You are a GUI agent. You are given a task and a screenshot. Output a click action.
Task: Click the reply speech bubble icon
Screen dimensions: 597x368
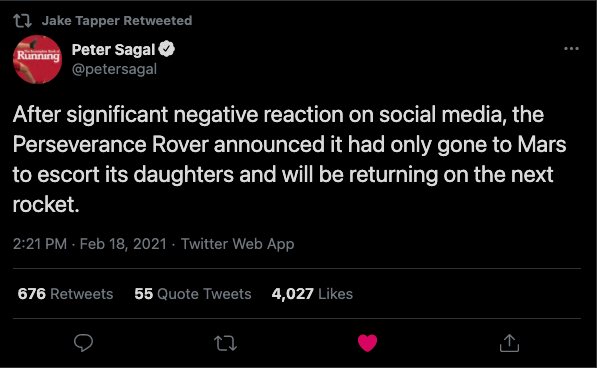[x=83, y=343]
